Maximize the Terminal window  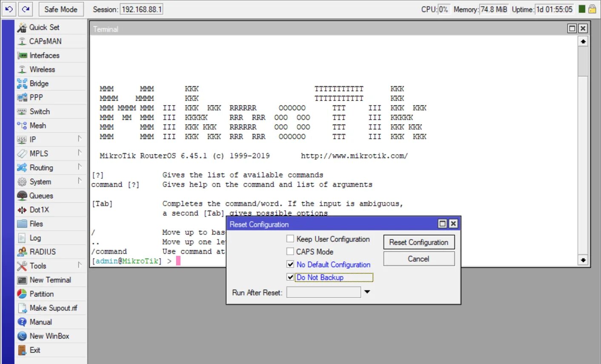coord(572,28)
